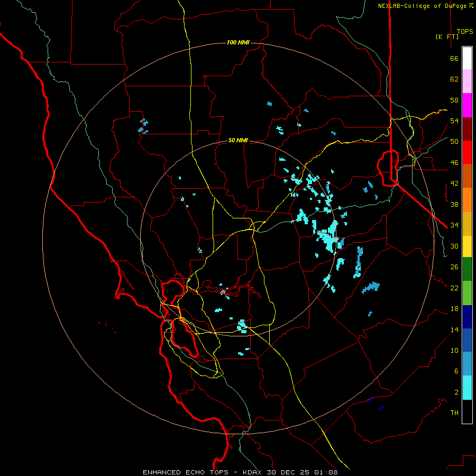Click the '30' legend value label
This screenshot has width=476, height=476.
[x=454, y=246]
